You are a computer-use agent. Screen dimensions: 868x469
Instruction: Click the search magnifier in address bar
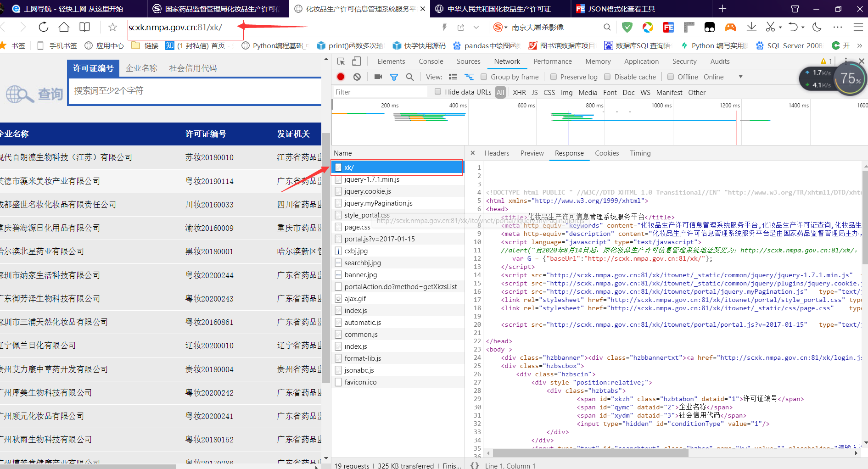pos(607,28)
